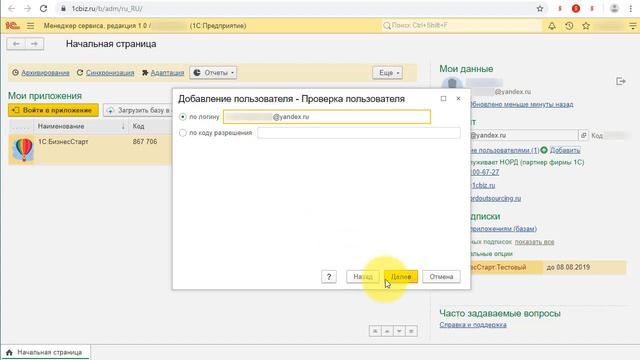Click the browser forward arrow
This screenshot has height=360, width=640.
[x=27, y=9]
